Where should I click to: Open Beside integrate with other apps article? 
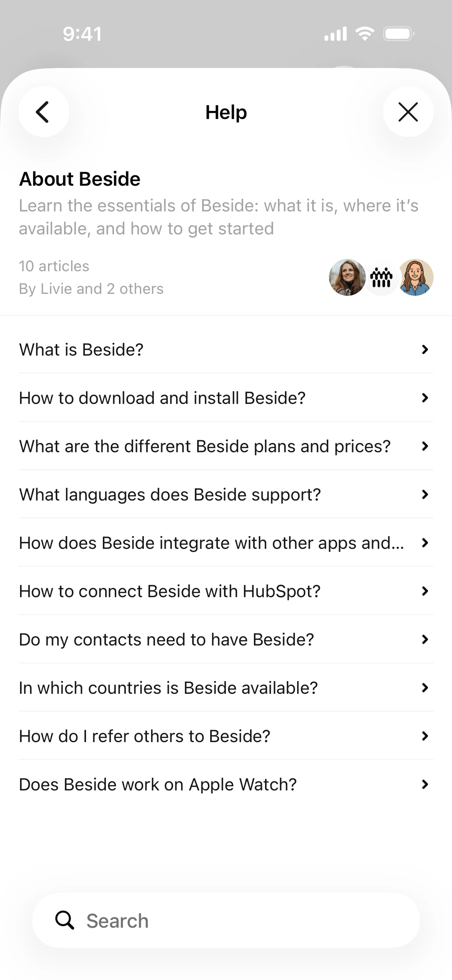point(212,543)
